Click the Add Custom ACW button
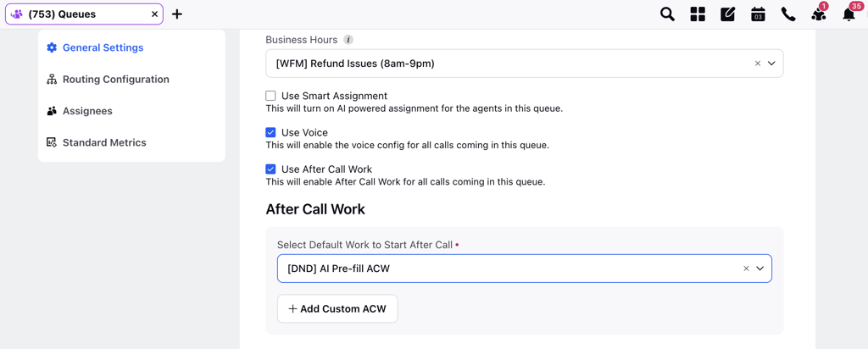Screen dimensions: 868x349 [x=337, y=308]
